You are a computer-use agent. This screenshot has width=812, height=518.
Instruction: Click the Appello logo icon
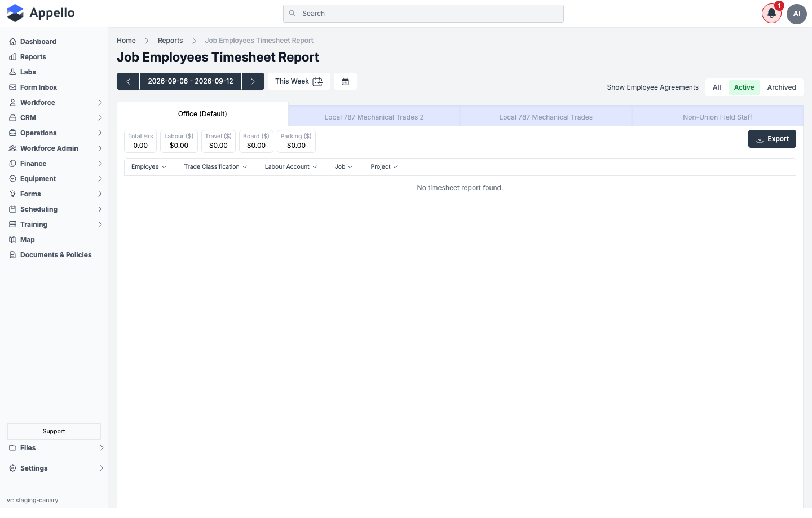click(15, 13)
